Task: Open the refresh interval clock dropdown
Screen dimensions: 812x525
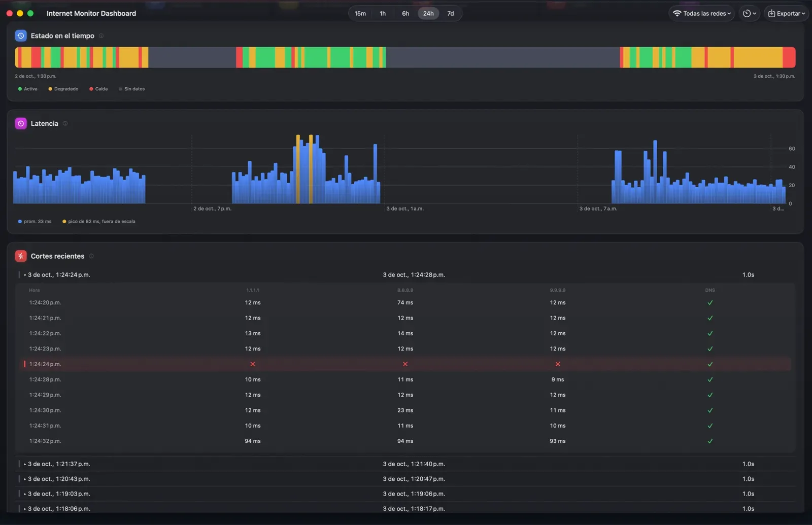Action: click(x=750, y=13)
